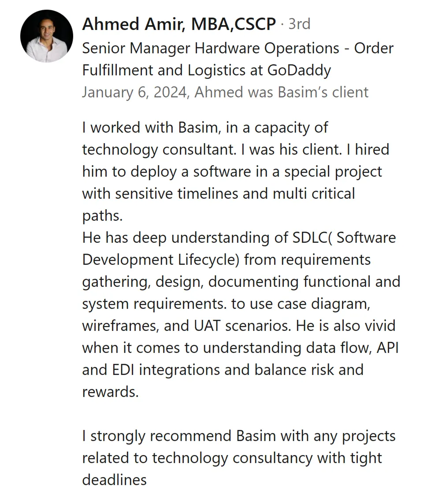Screen dimensions: 423x504
Task: Click the phrase "technology consultant."
Action: [x=160, y=150]
